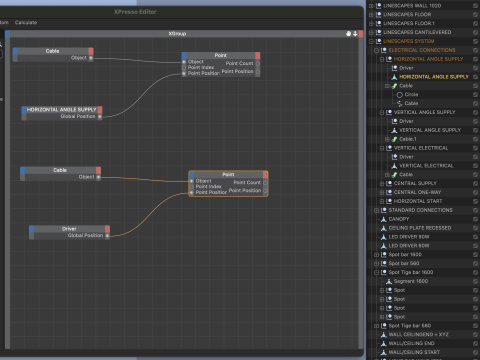
Task: Click the LED DRIVER 80W object icon
Action: [384, 237]
